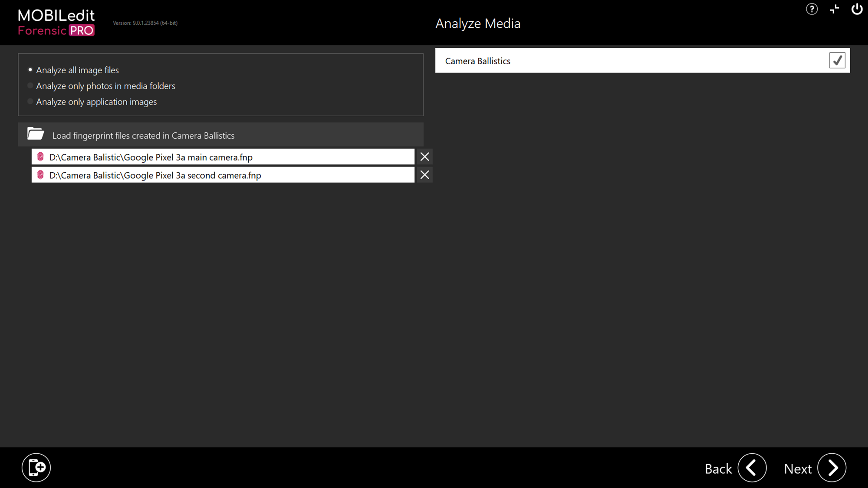Click the open folder icon for fingerprints
This screenshot has width=868, height=488.
pyautogui.click(x=36, y=134)
